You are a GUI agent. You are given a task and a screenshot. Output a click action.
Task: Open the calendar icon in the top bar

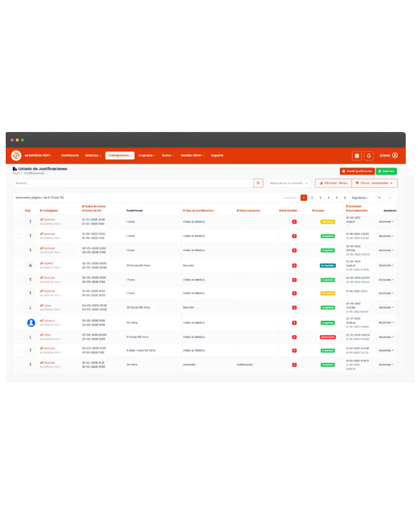(357, 155)
